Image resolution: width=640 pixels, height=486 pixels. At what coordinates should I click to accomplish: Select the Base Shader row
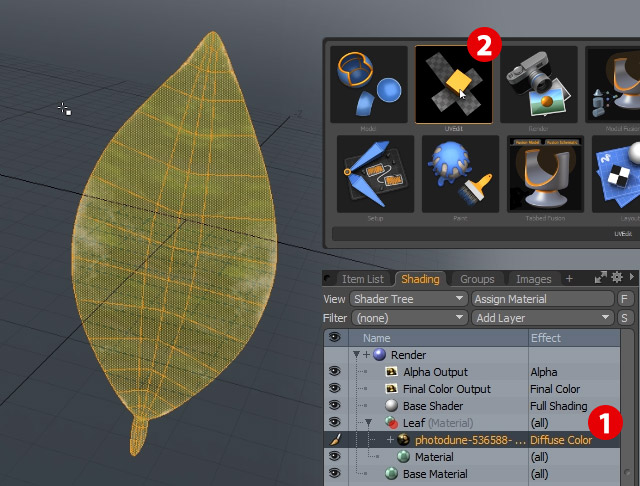[x=472, y=406]
